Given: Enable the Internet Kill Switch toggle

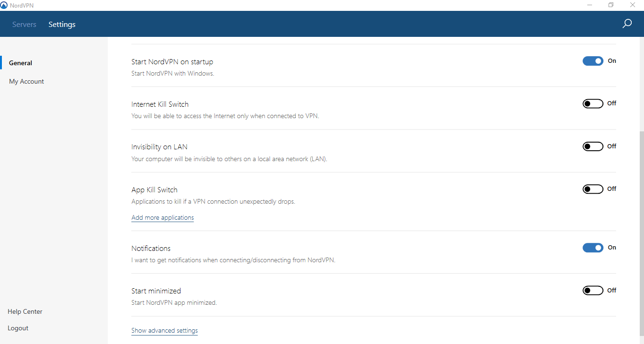Looking at the screenshot, I should [x=593, y=103].
